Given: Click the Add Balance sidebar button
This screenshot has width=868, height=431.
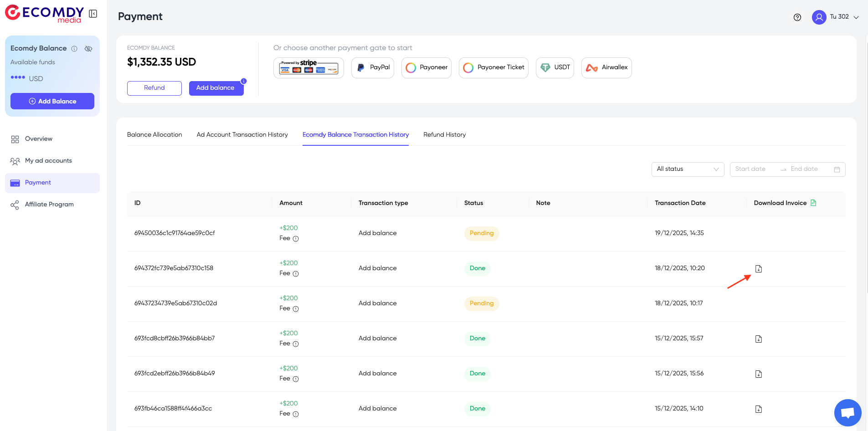Looking at the screenshot, I should coord(52,101).
